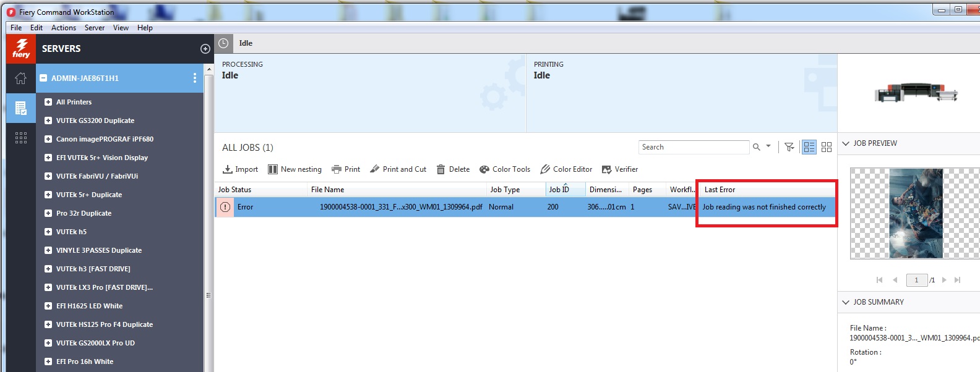The image size is (980, 372).
Task: Click the sidebar vertical scrollbar
Action: pyautogui.click(x=208, y=218)
